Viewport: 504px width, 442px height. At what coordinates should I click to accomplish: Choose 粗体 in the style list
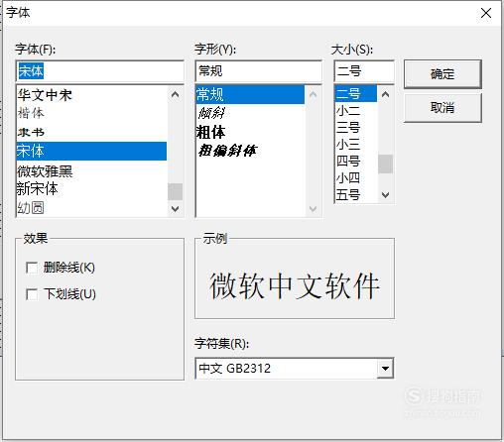(x=250, y=132)
